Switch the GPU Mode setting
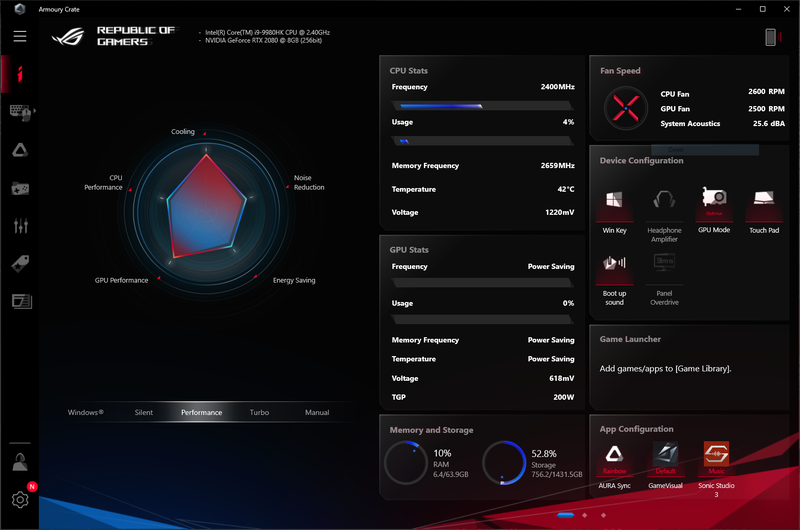Screen dimensions: 800x530 pos(714,211)
